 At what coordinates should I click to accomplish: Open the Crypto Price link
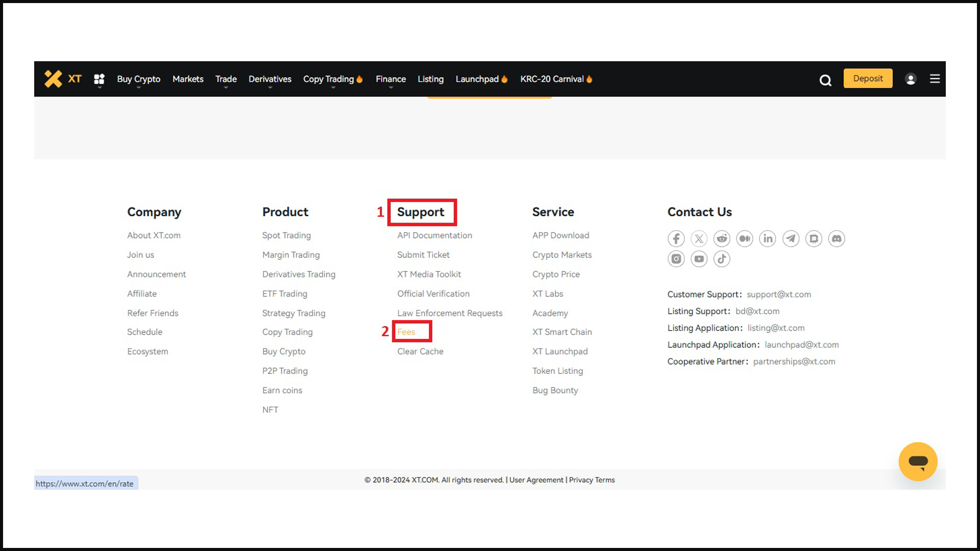pos(556,274)
